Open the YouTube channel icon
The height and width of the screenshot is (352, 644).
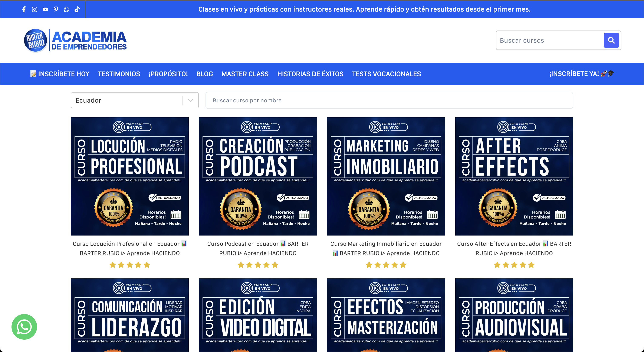coord(45,9)
